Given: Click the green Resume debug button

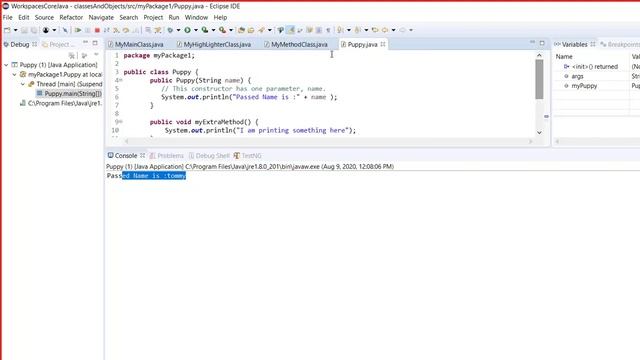Looking at the screenshot, I should [x=78, y=30].
